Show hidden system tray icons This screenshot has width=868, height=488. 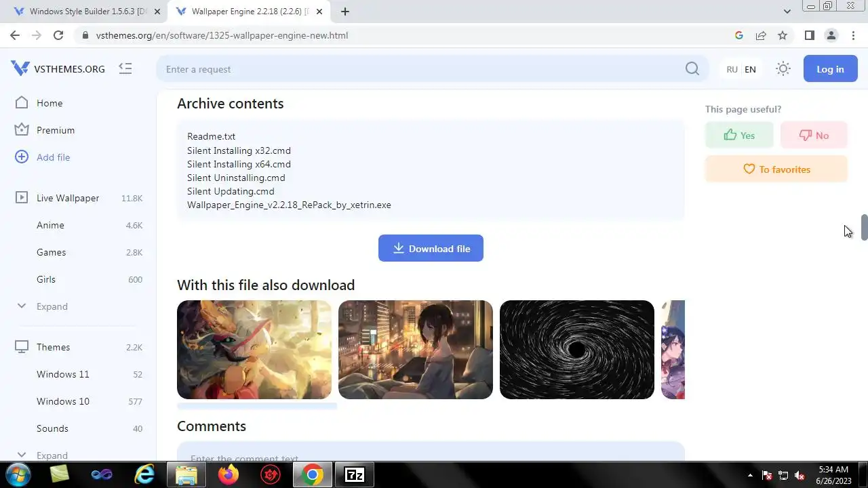749,475
